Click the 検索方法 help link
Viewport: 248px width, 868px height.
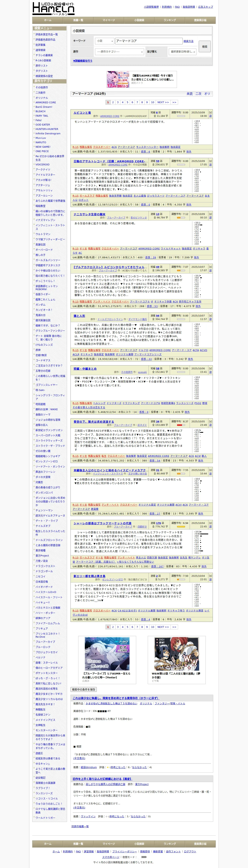[189, 41]
